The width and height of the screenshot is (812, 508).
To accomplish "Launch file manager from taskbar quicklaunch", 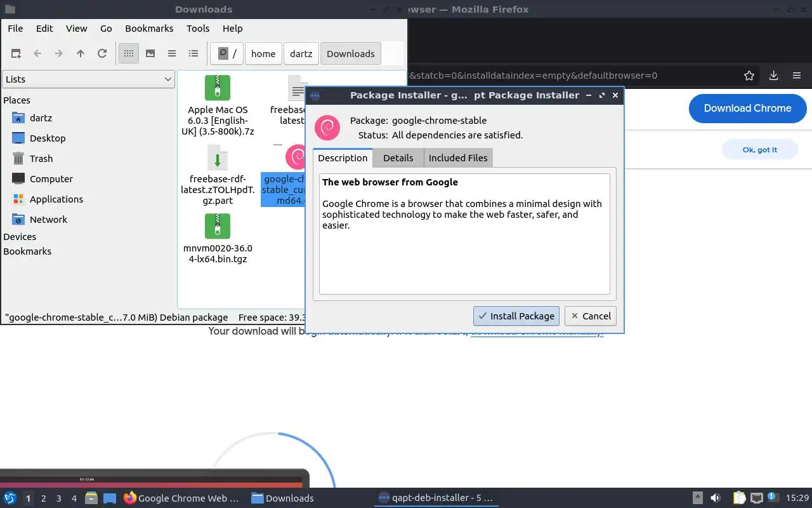I will 91,498.
